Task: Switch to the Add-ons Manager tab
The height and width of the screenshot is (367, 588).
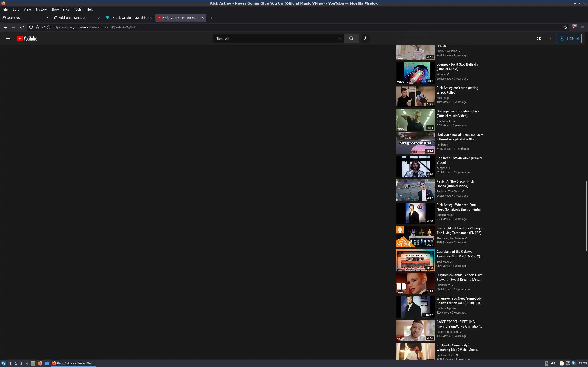Action: point(72,17)
